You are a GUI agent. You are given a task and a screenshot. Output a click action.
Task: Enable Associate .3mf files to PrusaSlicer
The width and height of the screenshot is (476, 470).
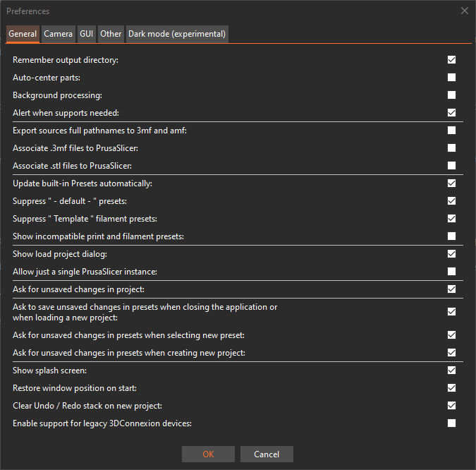[451, 148]
